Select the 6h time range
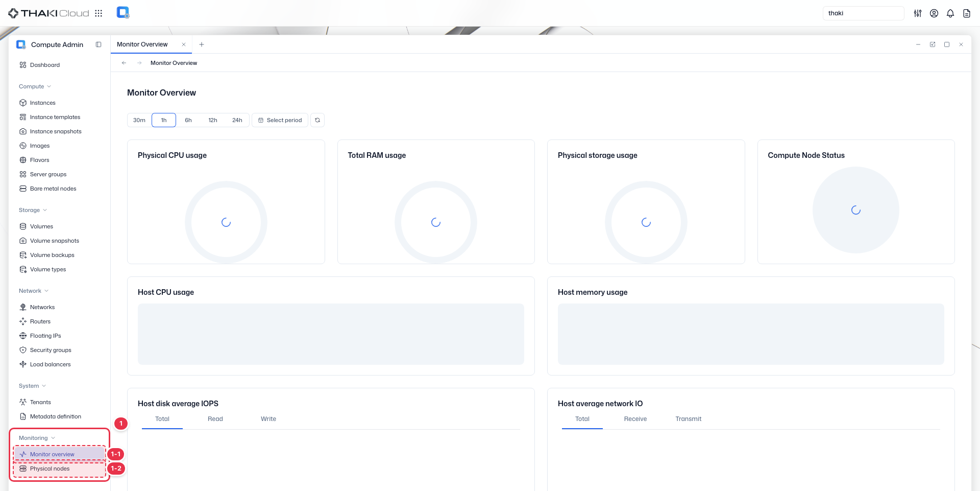This screenshot has height=491, width=980. pos(188,120)
